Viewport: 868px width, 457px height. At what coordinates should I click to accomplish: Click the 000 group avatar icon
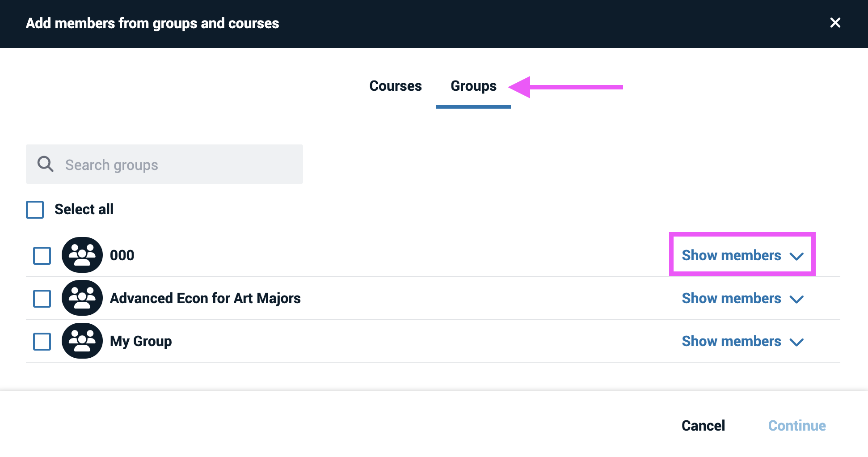click(82, 255)
